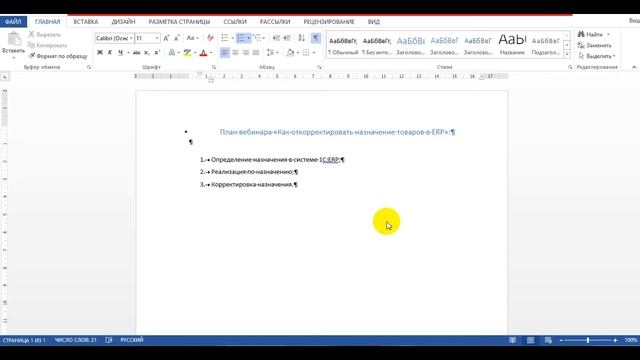Image resolution: width=640 pixels, height=360 pixels.
Task: Apply the red font color
Action: [203, 53]
